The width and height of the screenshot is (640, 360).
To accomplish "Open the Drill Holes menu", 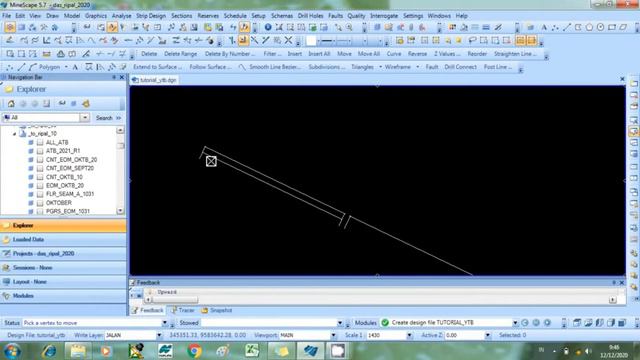I will (310, 16).
